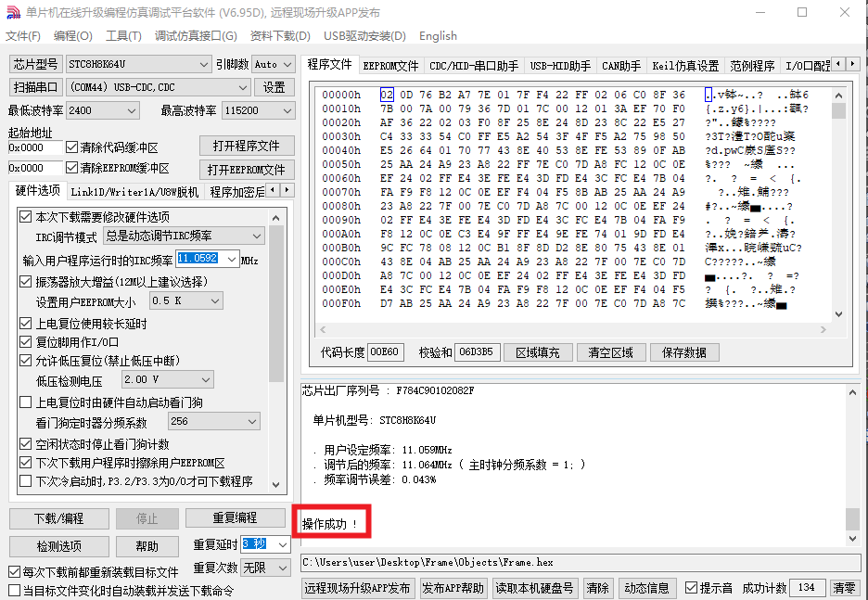Toggle 每次下载前都重新装载目标文件
Screen dimensions: 868x600
click(x=15, y=572)
